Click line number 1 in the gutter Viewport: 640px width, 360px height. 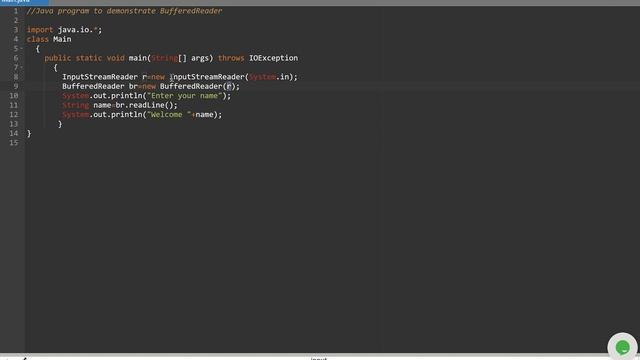point(16,11)
